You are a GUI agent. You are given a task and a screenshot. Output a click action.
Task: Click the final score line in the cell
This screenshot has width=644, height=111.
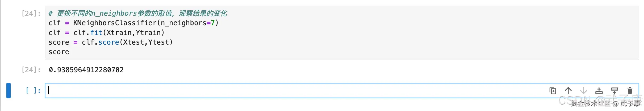(59, 52)
